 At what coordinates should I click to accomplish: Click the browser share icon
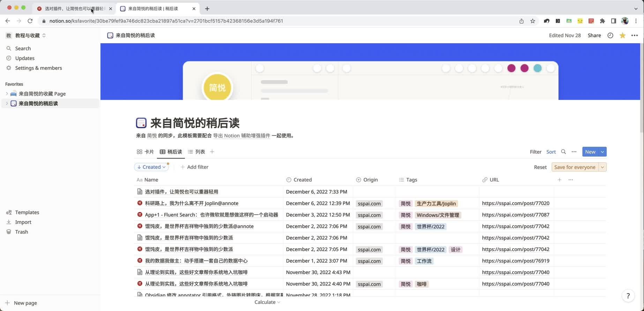522,21
